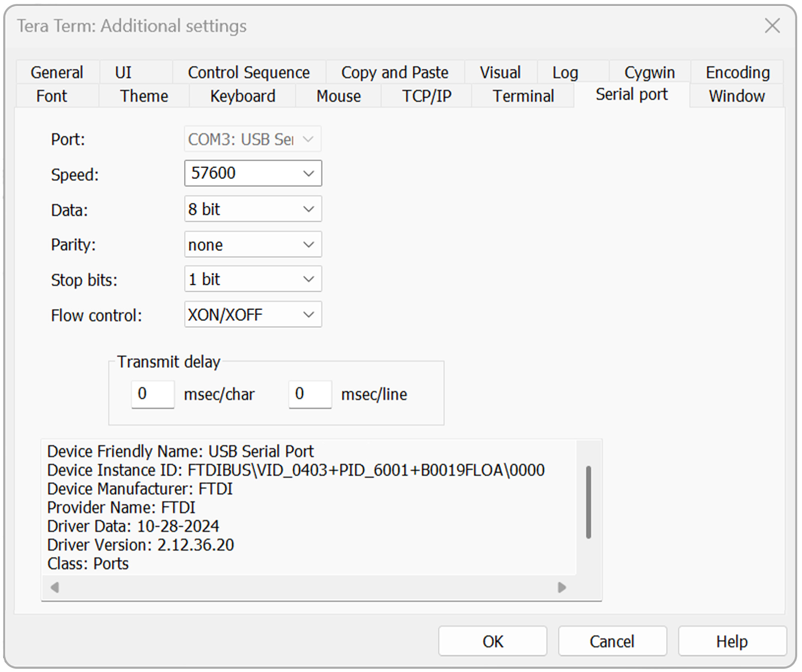Open the Speed dropdown showing 57600
The height and width of the screenshot is (672, 802).
click(x=253, y=173)
